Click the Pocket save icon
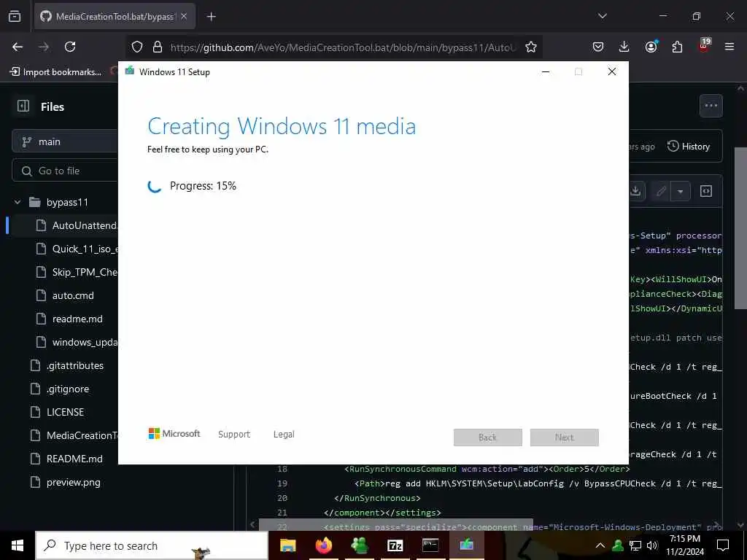747x560 pixels. click(598, 47)
